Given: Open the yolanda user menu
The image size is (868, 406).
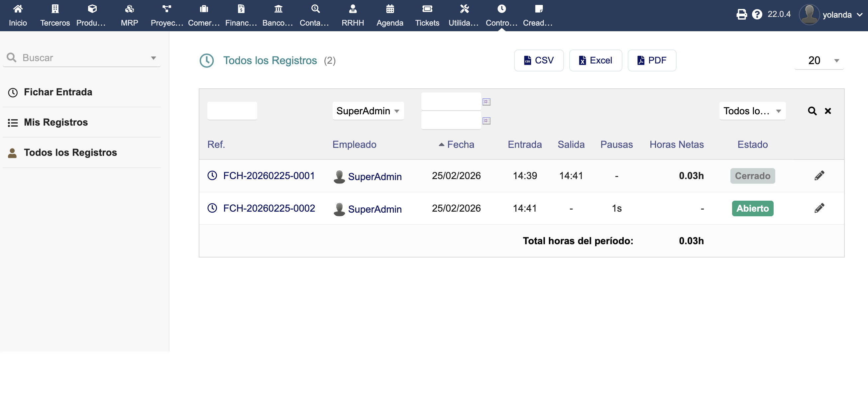Looking at the screenshot, I should (x=836, y=15).
